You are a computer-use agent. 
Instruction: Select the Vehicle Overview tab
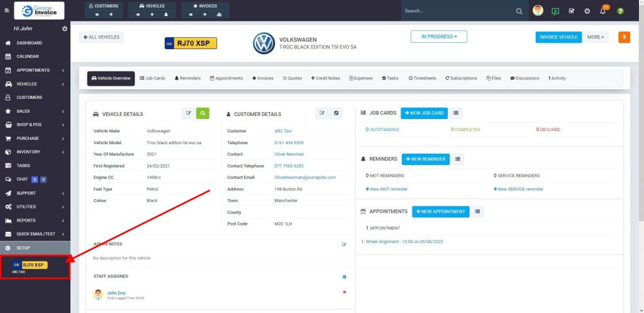111,78
